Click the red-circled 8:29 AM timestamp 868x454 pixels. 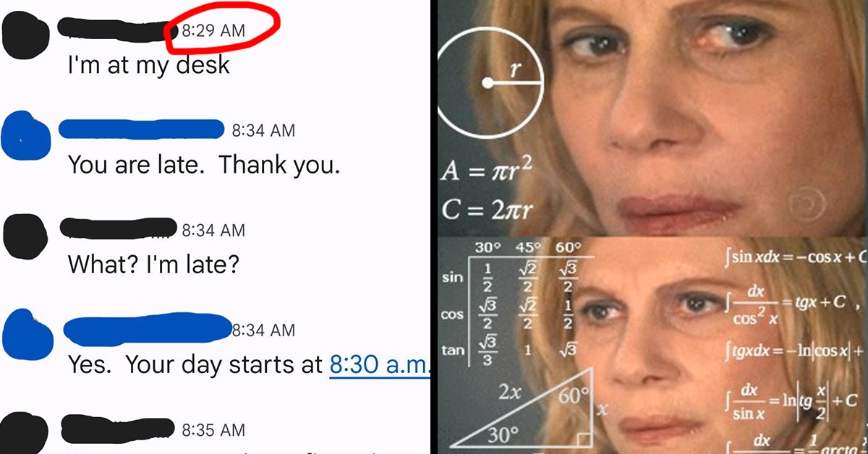[213, 30]
